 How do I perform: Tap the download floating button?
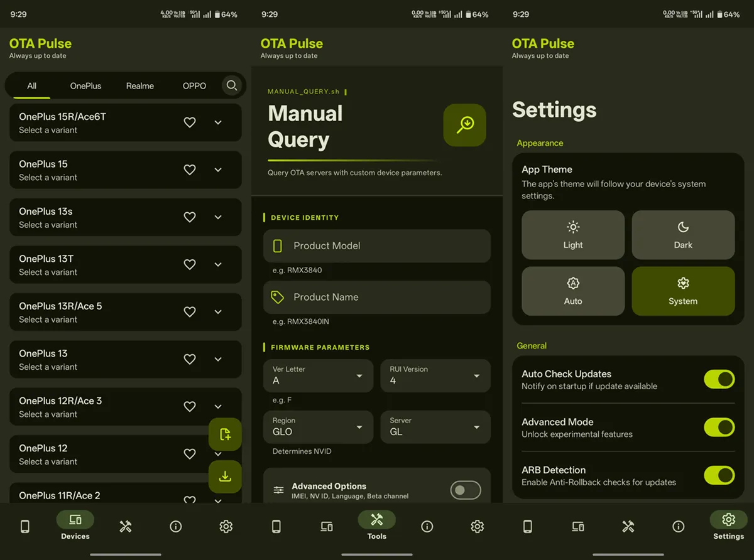click(225, 477)
